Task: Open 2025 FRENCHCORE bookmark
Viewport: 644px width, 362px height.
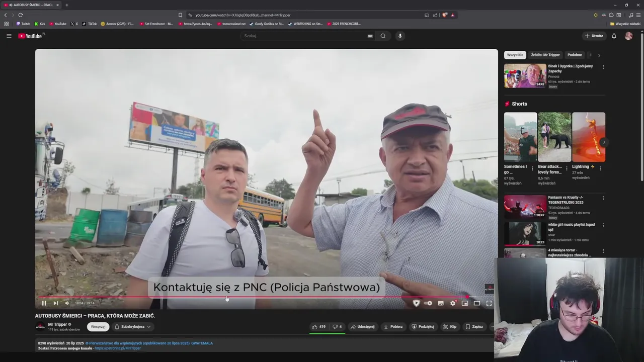Action: [344, 24]
